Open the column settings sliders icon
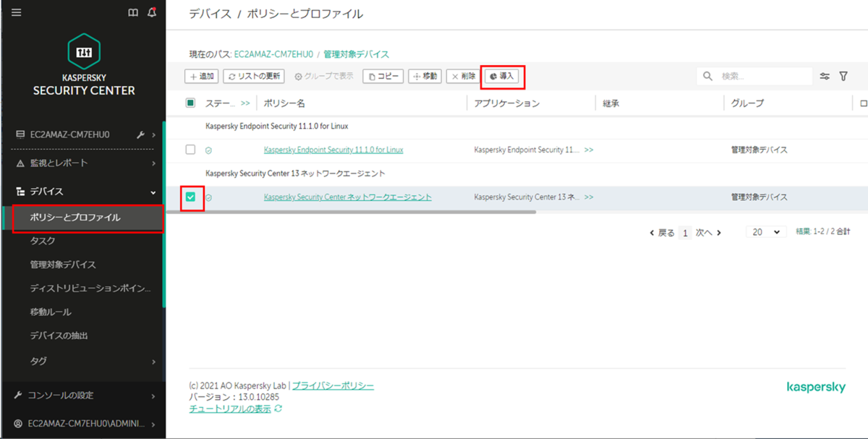Screen dimensions: 868x439 pos(825,76)
